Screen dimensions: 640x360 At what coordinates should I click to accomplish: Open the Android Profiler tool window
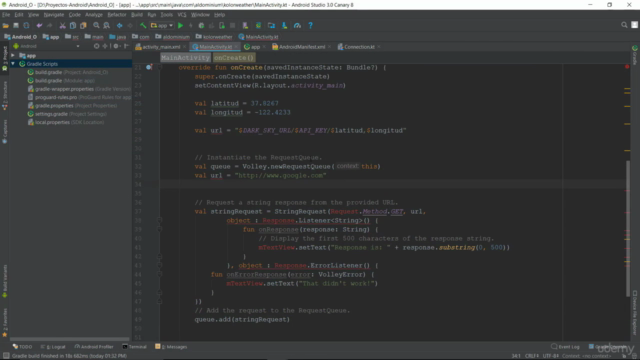pyautogui.click(x=94, y=347)
